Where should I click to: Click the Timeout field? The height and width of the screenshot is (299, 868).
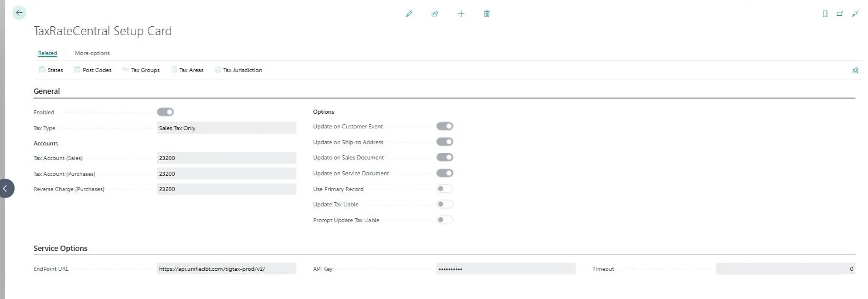(786, 269)
